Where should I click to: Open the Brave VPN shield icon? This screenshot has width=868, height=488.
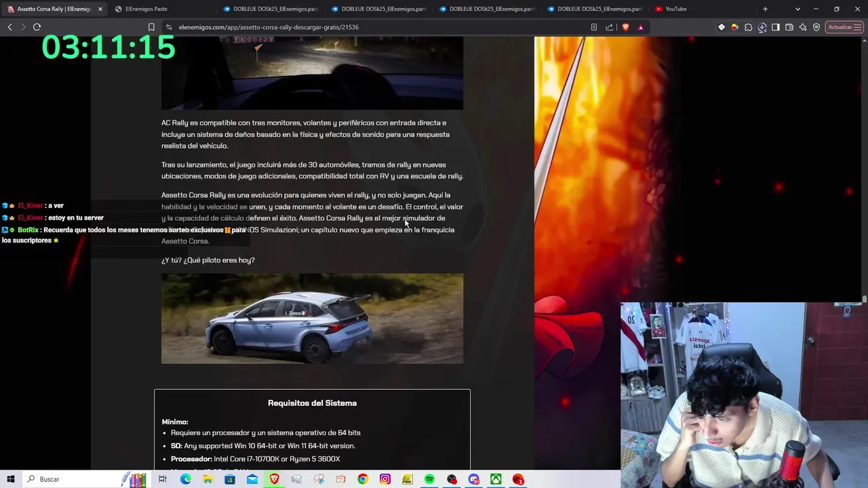coord(816,27)
